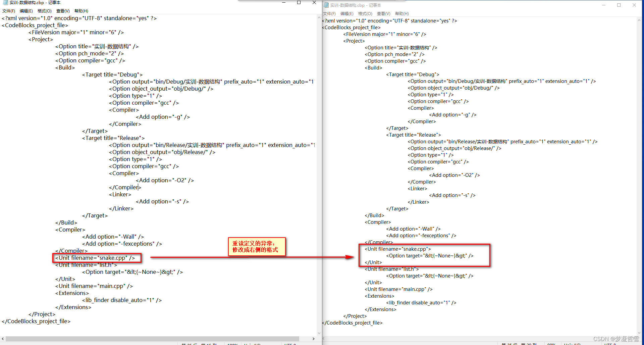
Task: Click left window horizontal scrollbar right arrow
Action: click(314, 339)
